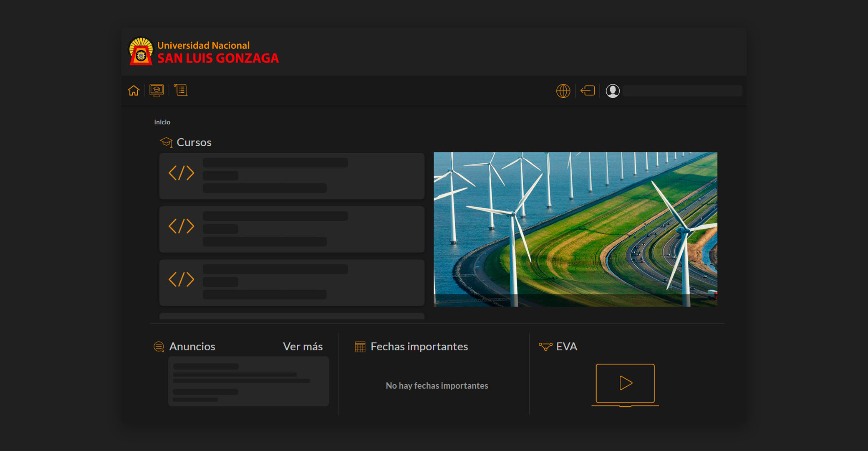This screenshot has width=868, height=451.
Task: Click the scroll/enrollment icon in the navbar
Action: (x=180, y=90)
